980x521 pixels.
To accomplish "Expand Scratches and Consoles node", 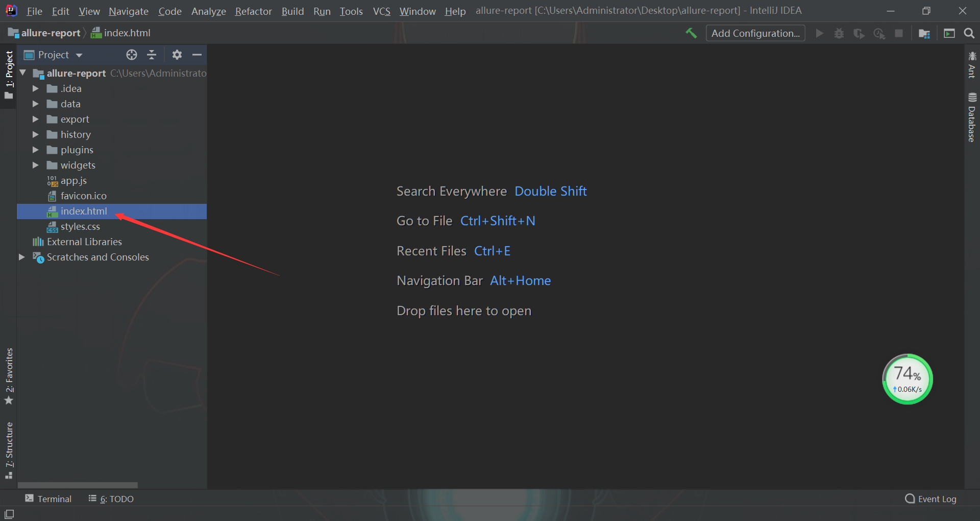I will (x=22, y=257).
